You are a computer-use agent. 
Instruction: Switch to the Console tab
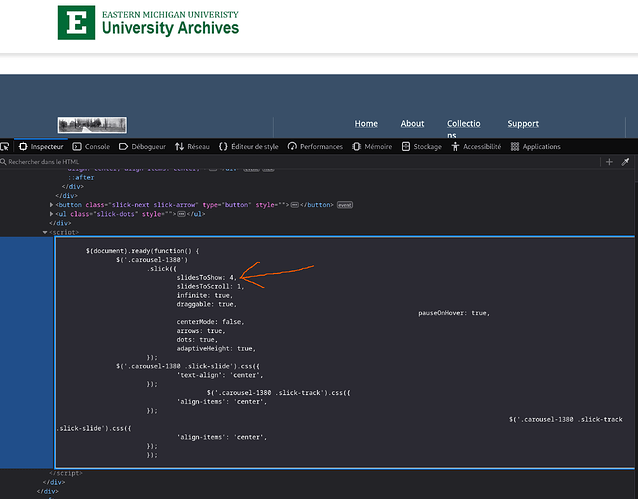(91, 147)
